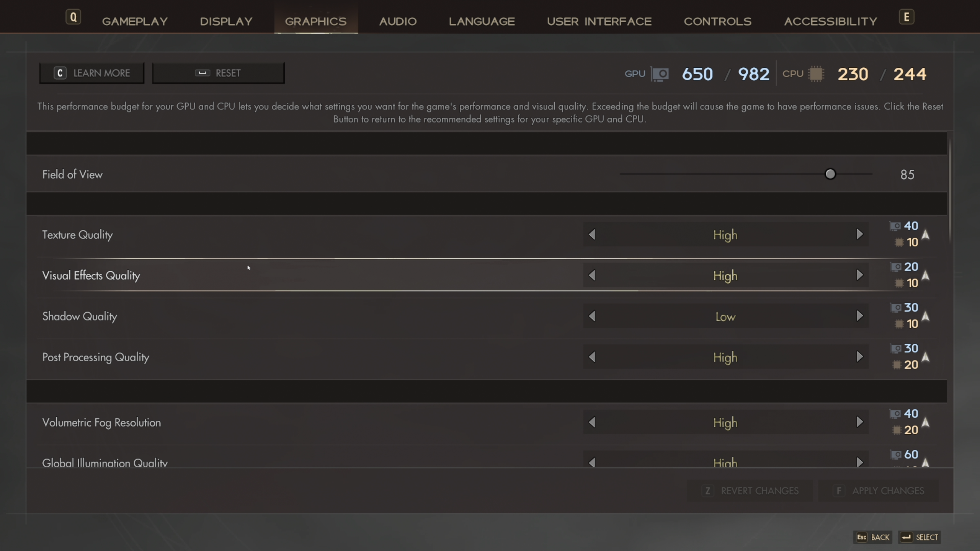Click Visual Effects Quality upward cost arrow

click(x=926, y=275)
